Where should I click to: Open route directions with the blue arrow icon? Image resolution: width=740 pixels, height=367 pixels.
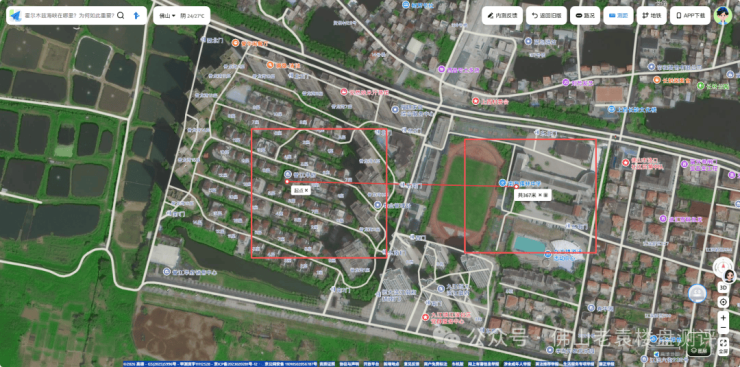click(137, 16)
